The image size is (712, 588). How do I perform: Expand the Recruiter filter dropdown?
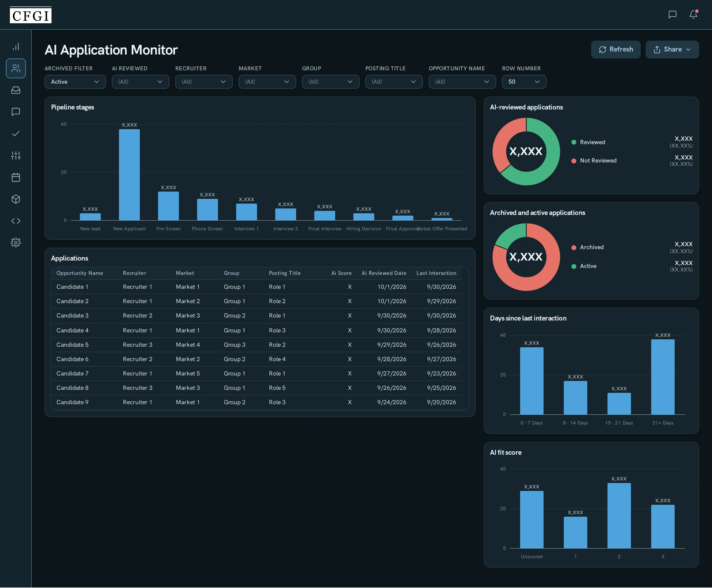pos(203,82)
